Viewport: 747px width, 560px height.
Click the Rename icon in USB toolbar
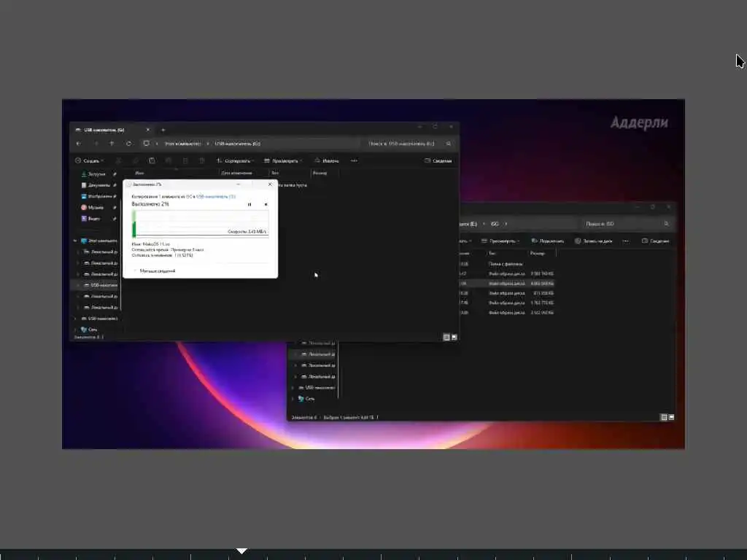[169, 161]
